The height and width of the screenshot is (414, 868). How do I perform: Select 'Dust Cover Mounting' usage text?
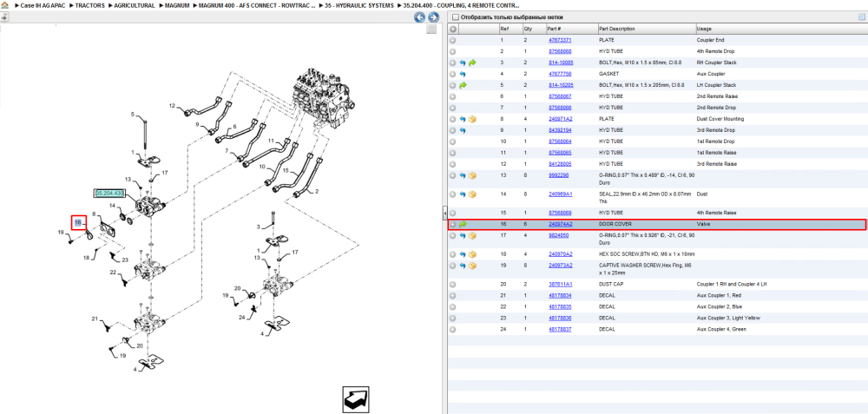pyautogui.click(x=720, y=119)
